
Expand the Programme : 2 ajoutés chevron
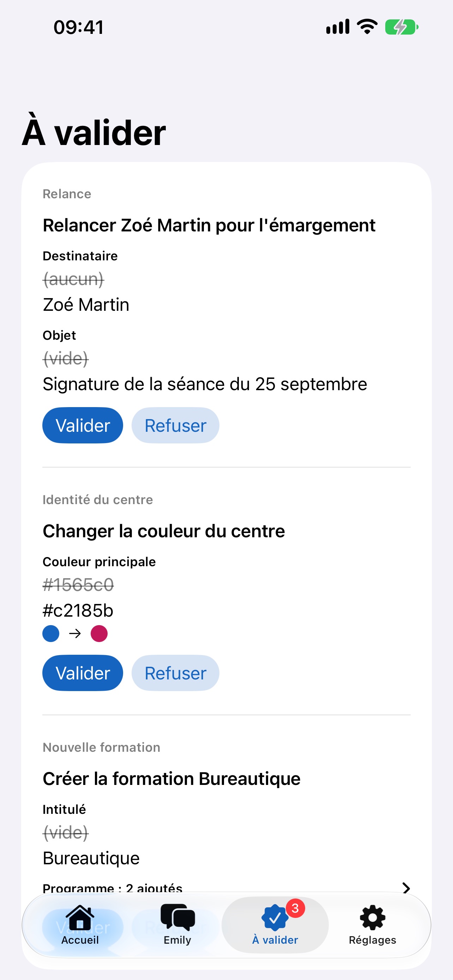(406, 888)
